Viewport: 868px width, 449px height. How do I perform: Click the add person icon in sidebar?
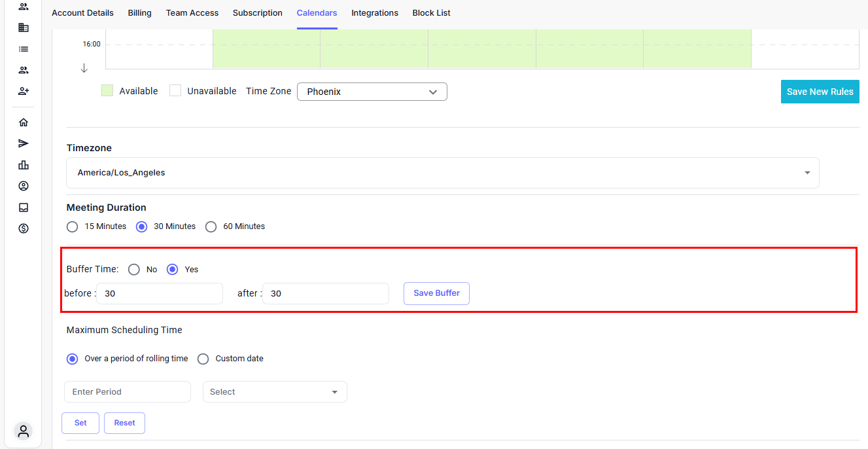[x=24, y=91]
